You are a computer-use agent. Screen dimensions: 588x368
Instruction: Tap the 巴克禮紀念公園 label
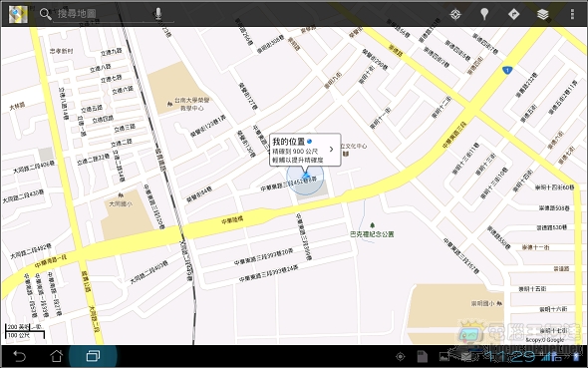click(372, 234)
